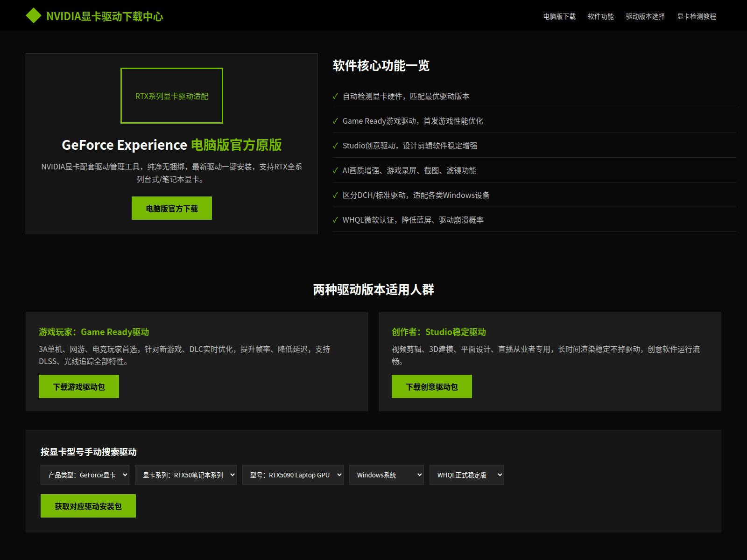Open the 显卡系列 RTX50笔记本系列 dropdown
Screen dimensions: 747x560
(186, 475)
